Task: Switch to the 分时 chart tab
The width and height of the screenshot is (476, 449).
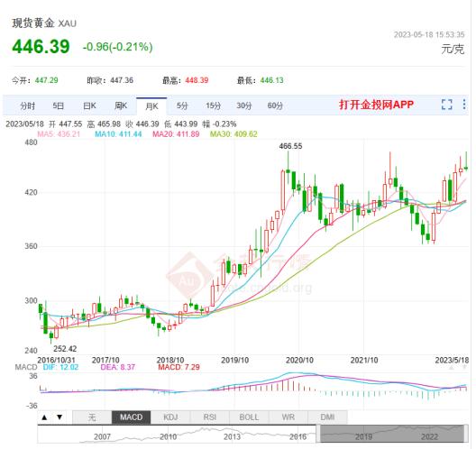Action: point(28,106)
